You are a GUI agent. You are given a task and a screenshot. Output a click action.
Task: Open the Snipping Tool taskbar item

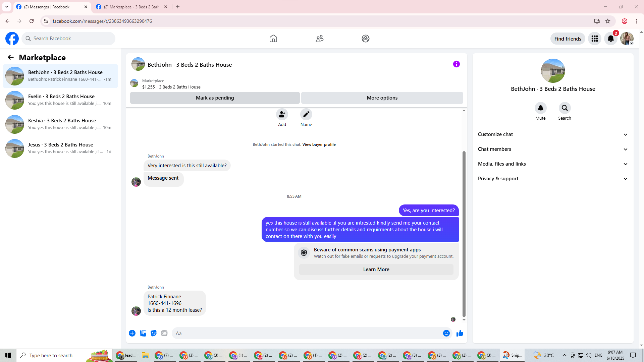[512, 355]
